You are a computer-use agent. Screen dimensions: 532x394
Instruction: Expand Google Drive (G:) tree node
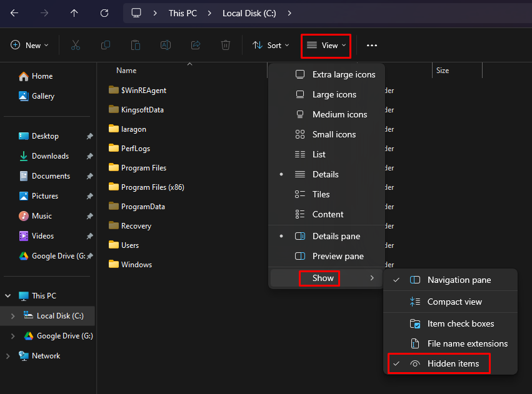(13, 336)
